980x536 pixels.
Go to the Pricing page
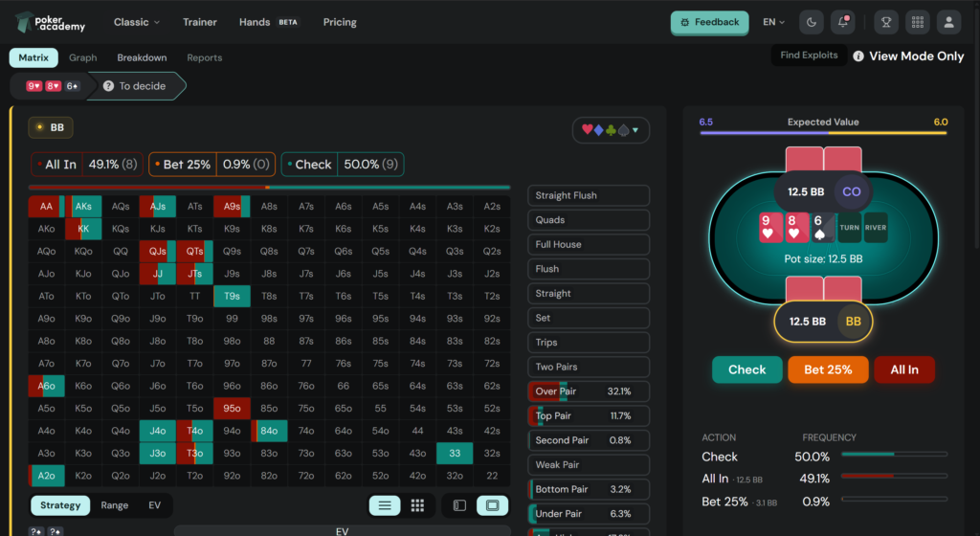(x=340, y=22)
